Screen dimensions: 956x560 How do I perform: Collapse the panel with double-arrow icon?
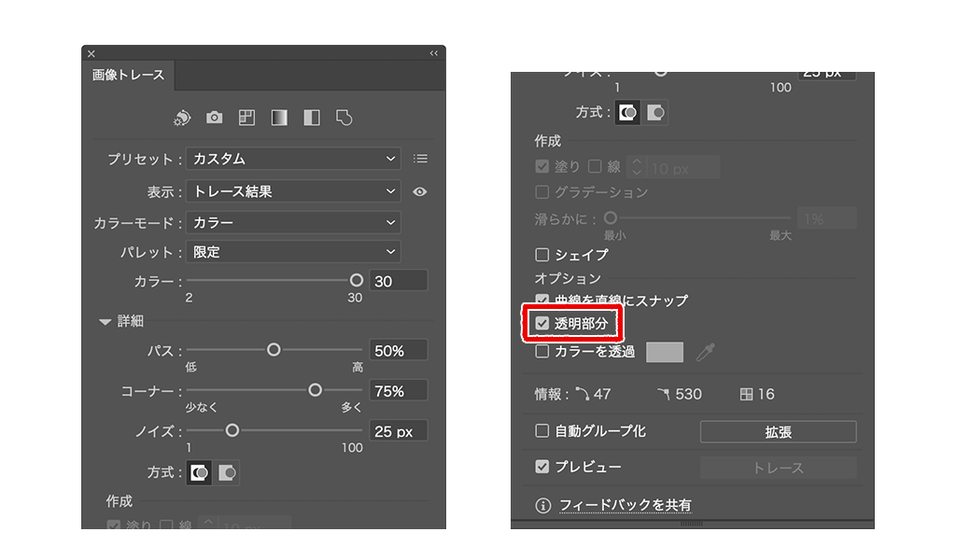[433, 53]
